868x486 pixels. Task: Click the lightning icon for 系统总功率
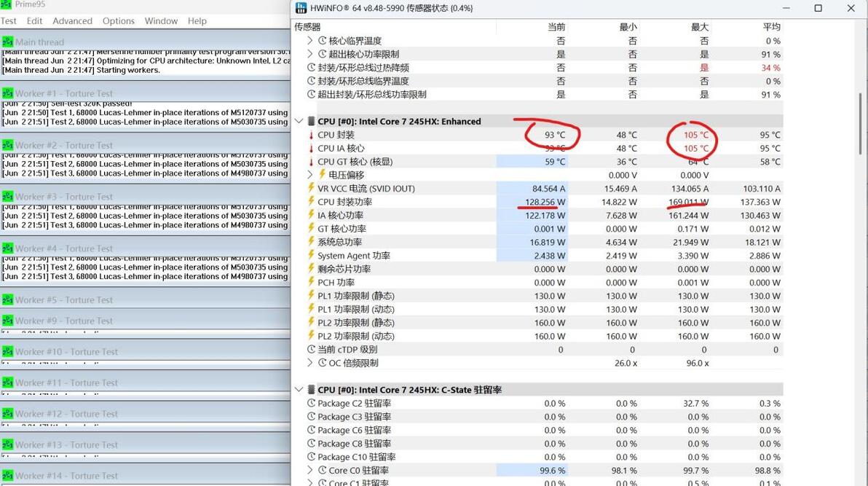tap(311, 242)
